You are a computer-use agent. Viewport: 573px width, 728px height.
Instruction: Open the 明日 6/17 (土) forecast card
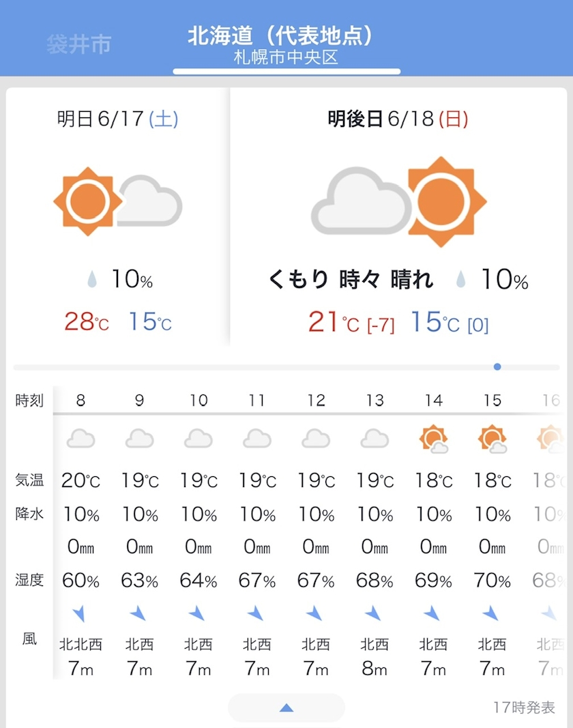118,216
